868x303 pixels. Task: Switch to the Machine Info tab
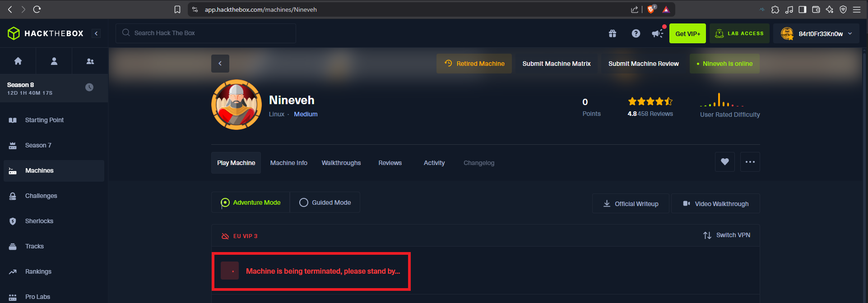(289, 163)
